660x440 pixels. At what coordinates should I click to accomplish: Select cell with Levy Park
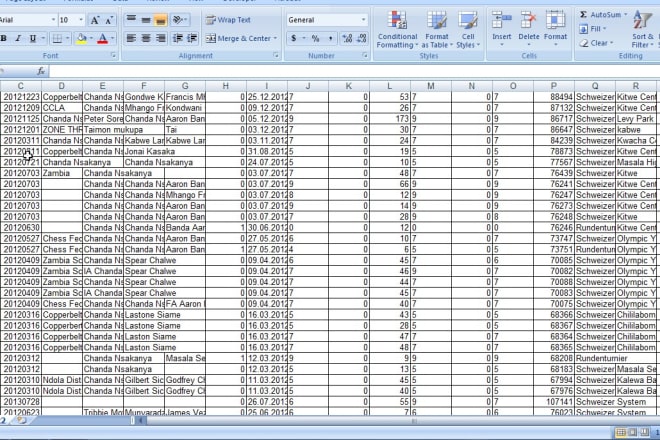pyautogui.click(x=637, y=119)
